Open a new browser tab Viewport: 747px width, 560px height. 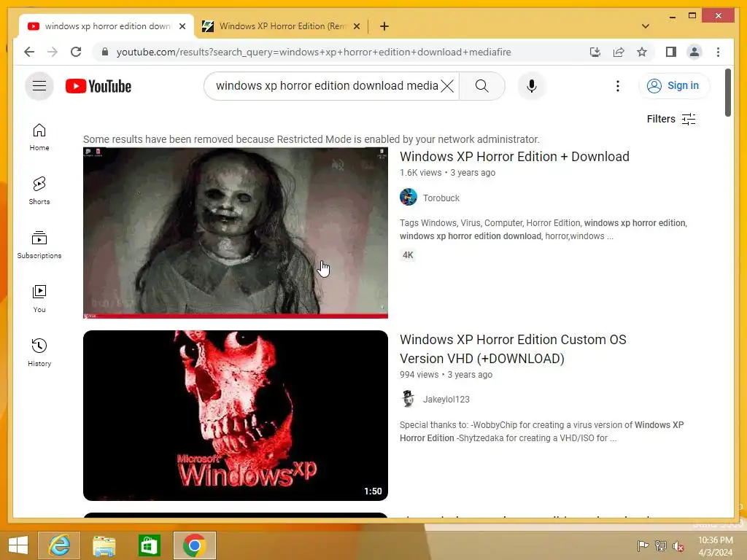pyautogui.click(x=384, y=26)
